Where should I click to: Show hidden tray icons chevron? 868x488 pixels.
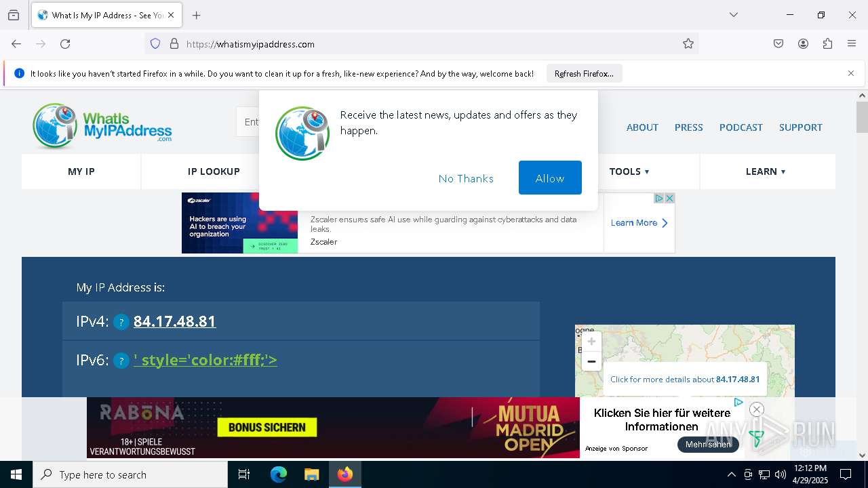(731, 474)
